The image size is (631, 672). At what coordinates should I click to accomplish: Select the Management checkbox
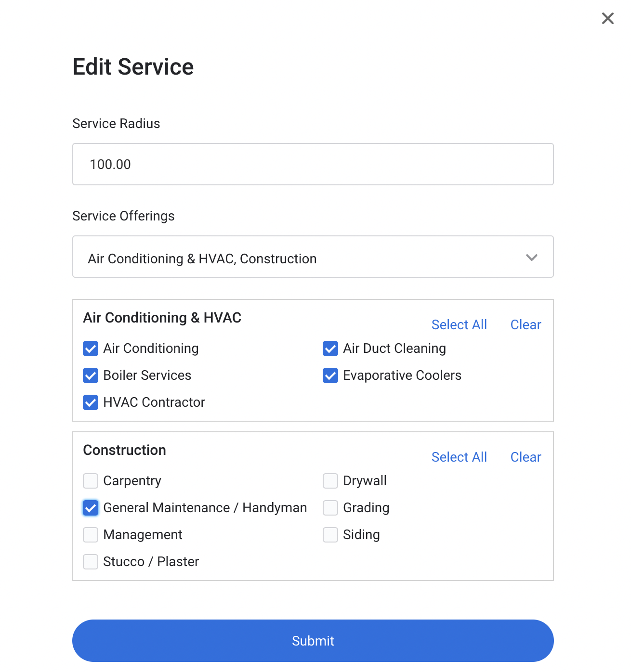tap(91, 535)
